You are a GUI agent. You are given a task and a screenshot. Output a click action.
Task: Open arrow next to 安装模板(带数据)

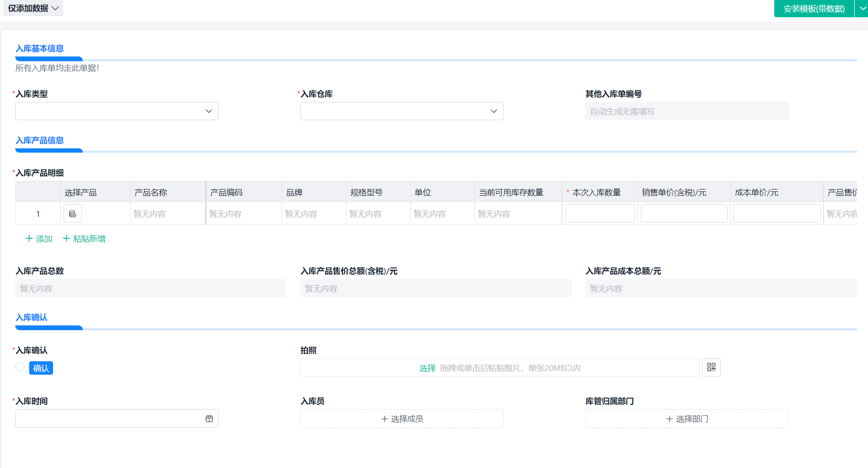coord(862,9)
